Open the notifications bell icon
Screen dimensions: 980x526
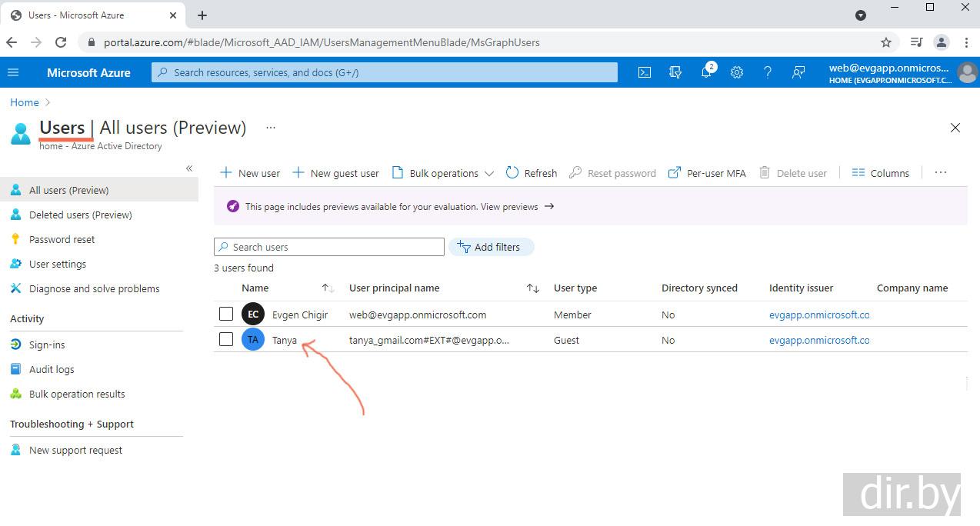pyautogui.click(x=706, y=72)
